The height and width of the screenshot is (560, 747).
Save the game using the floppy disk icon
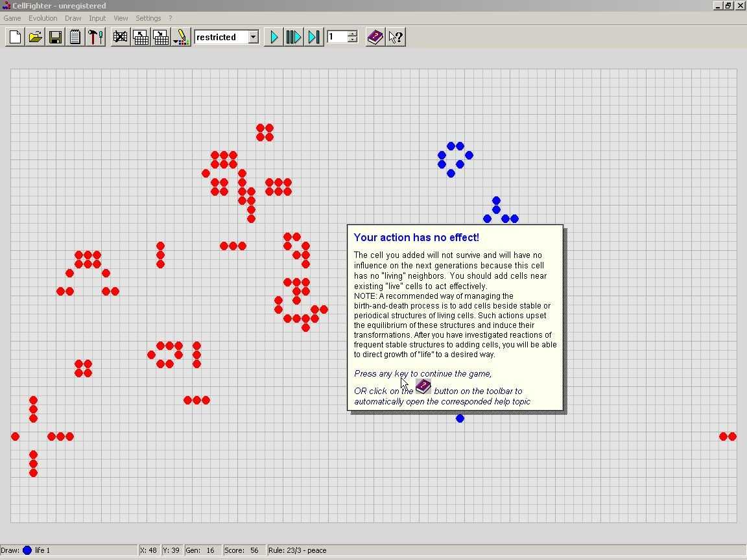[55, 37]
